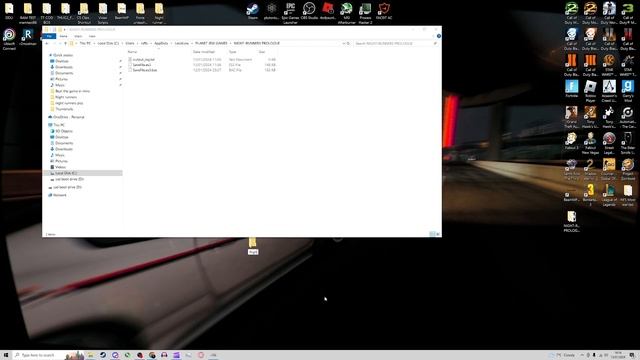Open the Process Hacker 2 shortcut
Screen dimensions: 640x360
[x=365, y=12]
